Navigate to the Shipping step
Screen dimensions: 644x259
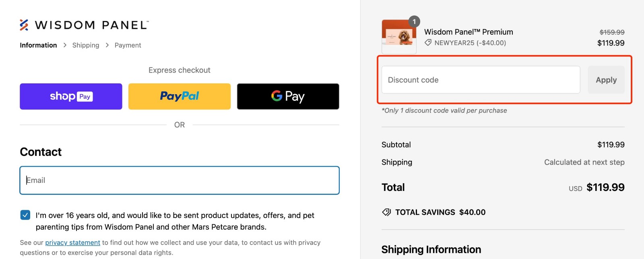(85, 45)
